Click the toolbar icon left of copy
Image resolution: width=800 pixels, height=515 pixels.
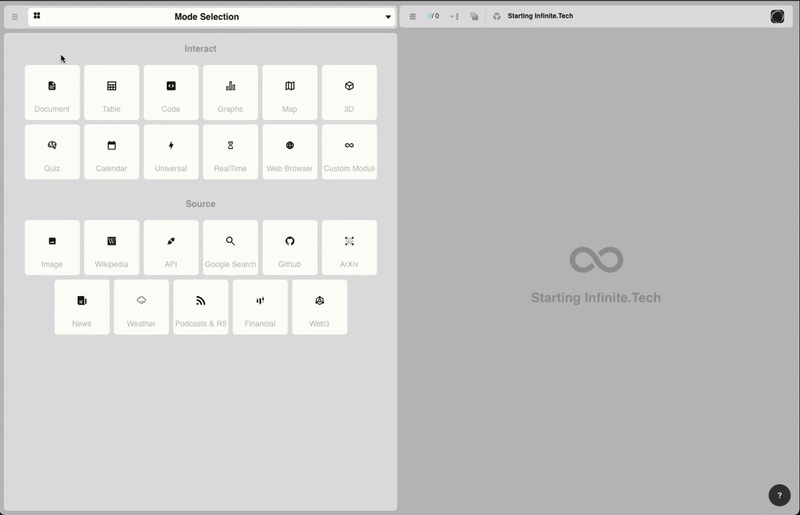click(x=454, y=16)
